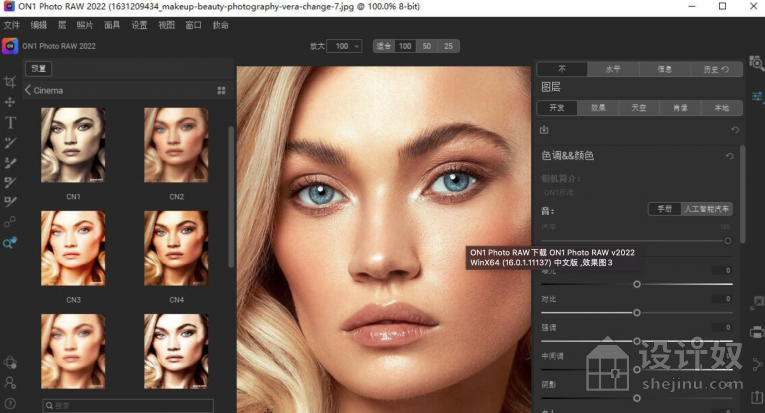The image size is (765, 413).
Task: Open the 照片 menu
Action: pos(85,25)
